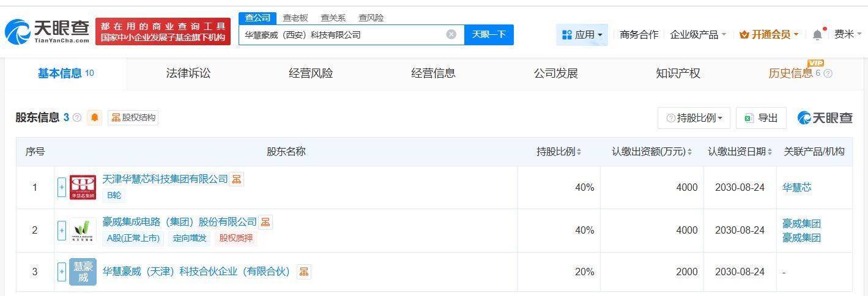Click the company search input field
The width and height of the screenshot is (868, 296).
pyautogui.click(x=343, y=35)
